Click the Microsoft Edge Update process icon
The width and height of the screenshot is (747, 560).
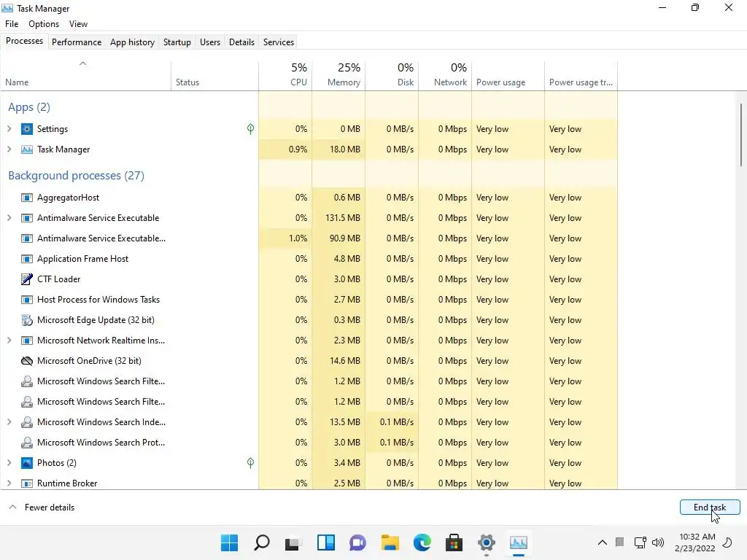27,320
